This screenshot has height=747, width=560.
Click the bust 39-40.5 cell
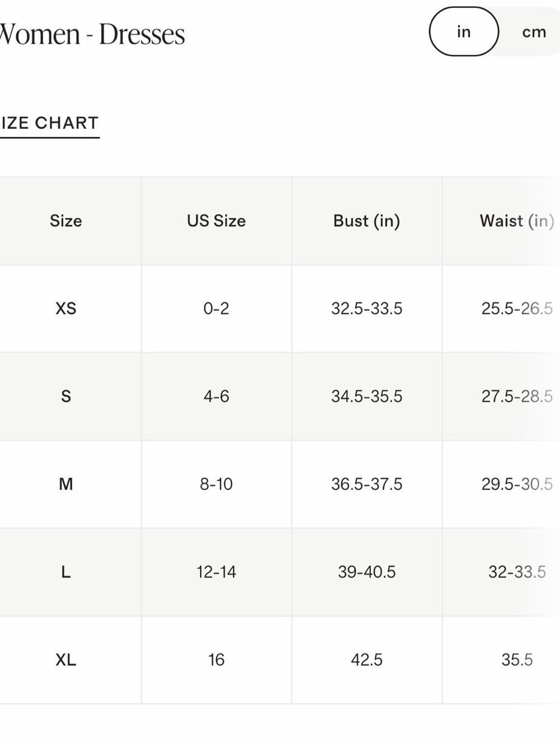point(367,572)
